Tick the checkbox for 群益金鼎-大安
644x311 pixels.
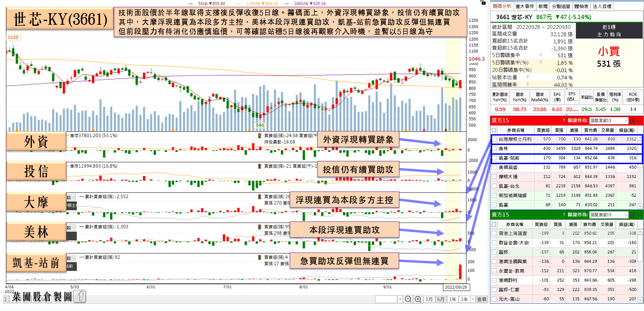point(494,243)
